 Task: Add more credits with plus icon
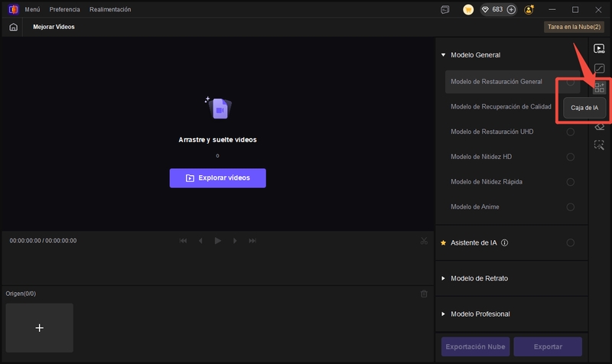(511, 10)
